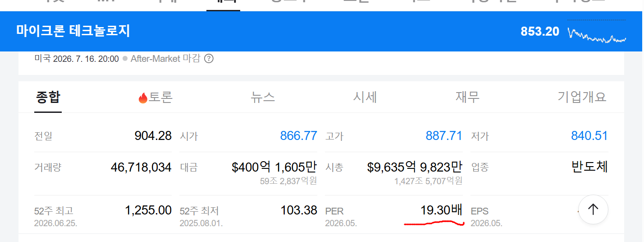Click the open price 866.77

tap(298, 135)
